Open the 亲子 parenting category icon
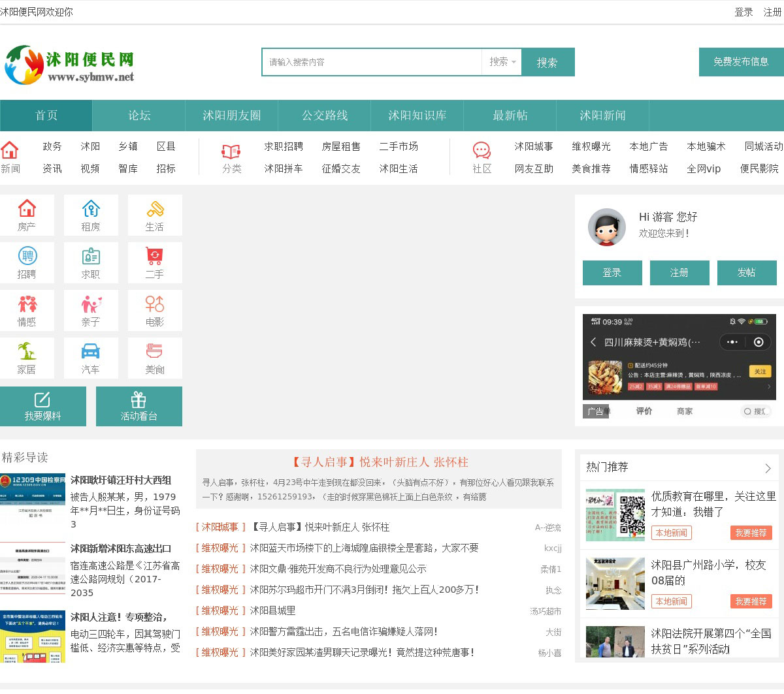 point(91,305)
